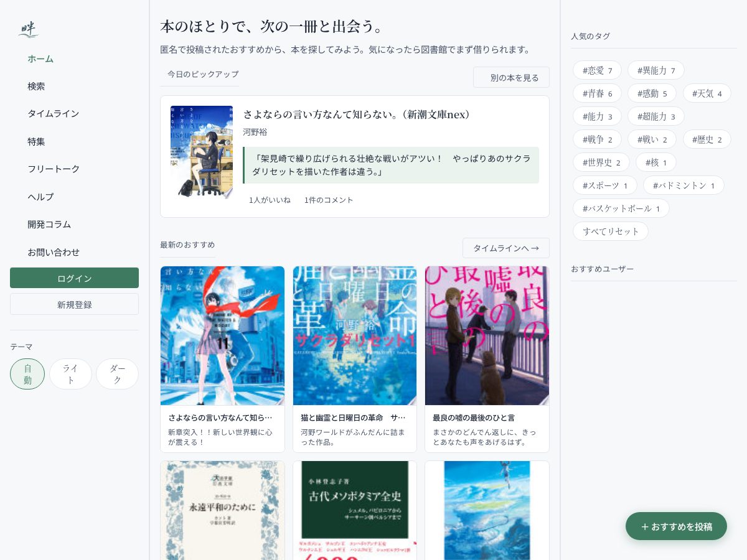Like the pickup via 1人がいいね

270,200
